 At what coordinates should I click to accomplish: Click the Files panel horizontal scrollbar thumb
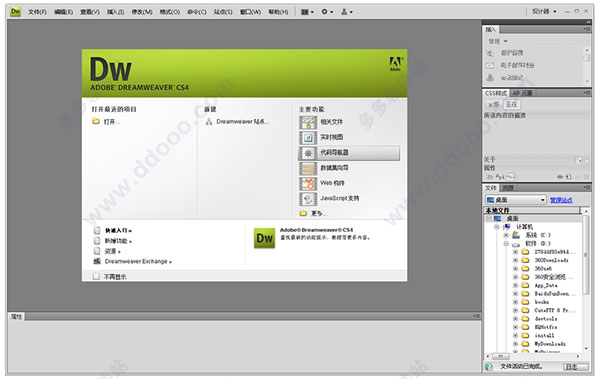[501, 356]
